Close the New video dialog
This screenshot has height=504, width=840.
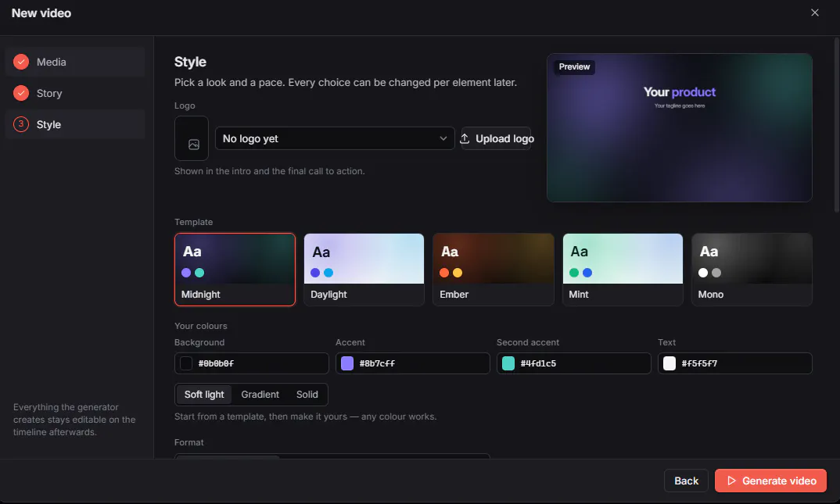point(814,13)
